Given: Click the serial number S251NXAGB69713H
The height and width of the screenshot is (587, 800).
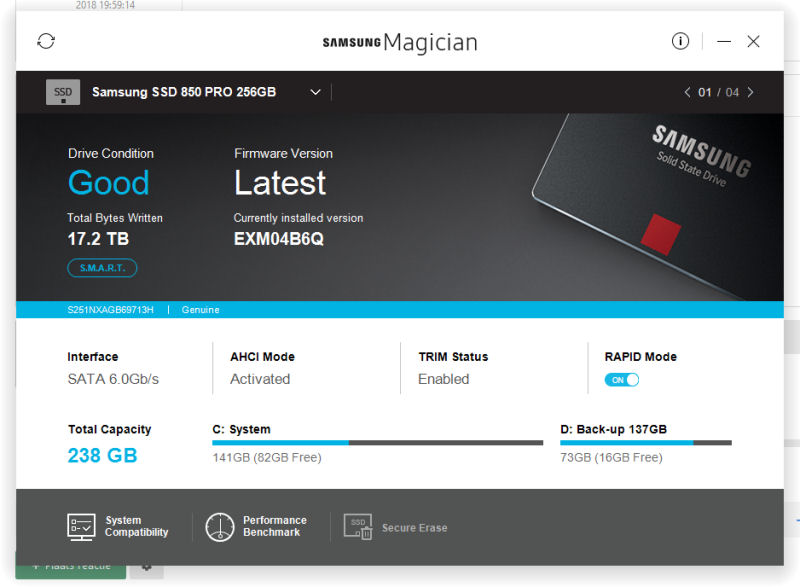Looking at the screenshot, I should pos(110,310).
